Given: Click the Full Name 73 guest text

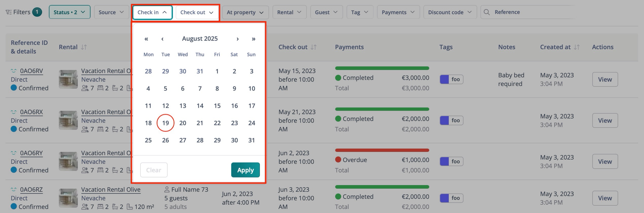Looking at the screenshot, I should pyautogui.click(x=190, y=189).
